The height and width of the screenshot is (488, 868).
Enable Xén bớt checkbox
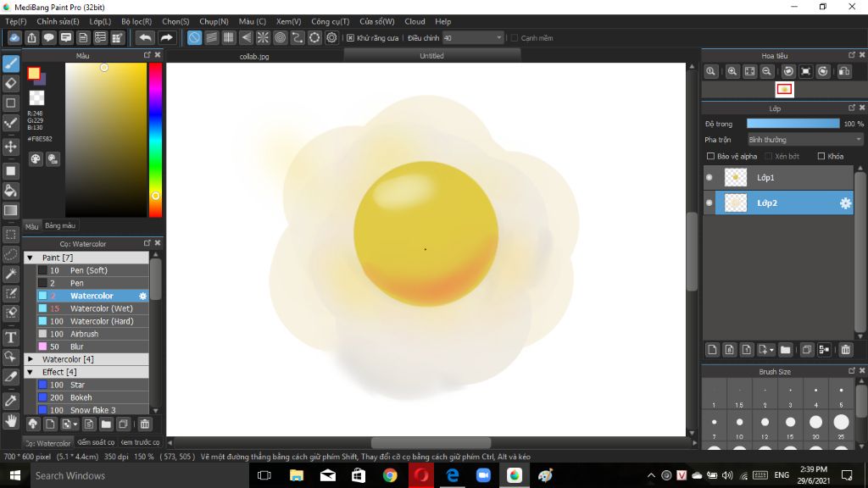click(x=768, y=156)
